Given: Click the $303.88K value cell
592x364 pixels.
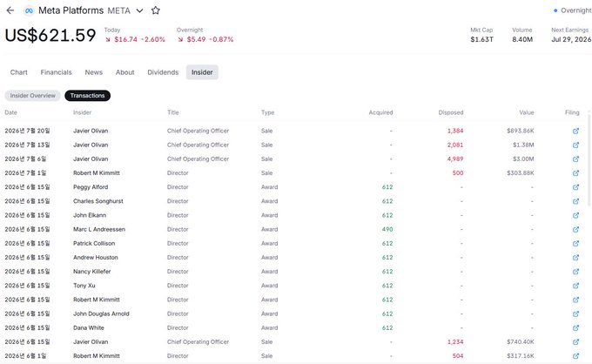Looking at the screenshot, I should (x=521, y=173).
